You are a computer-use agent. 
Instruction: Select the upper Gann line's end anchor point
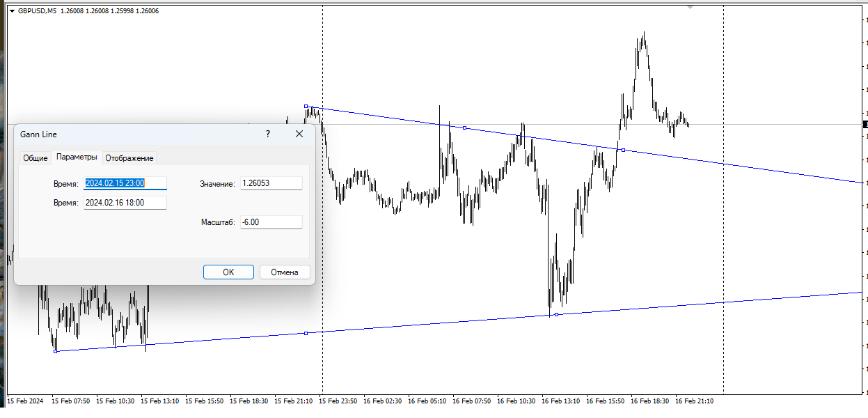[623, 150]
